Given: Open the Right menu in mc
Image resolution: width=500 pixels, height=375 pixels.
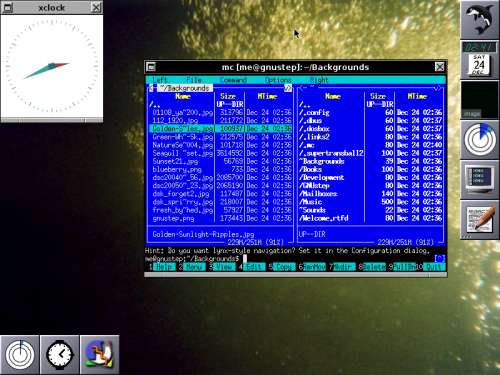Looking at the screenshot, I should pos(319,80).
